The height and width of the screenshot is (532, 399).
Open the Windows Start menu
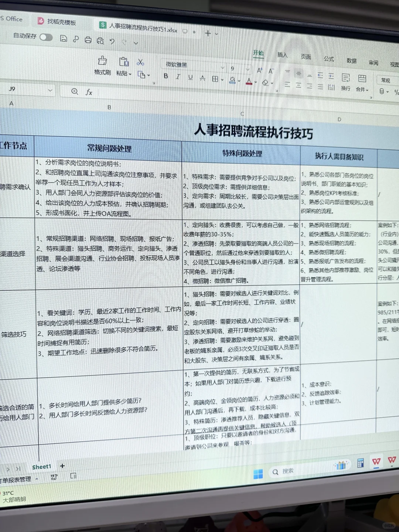(x=258, y=474)
